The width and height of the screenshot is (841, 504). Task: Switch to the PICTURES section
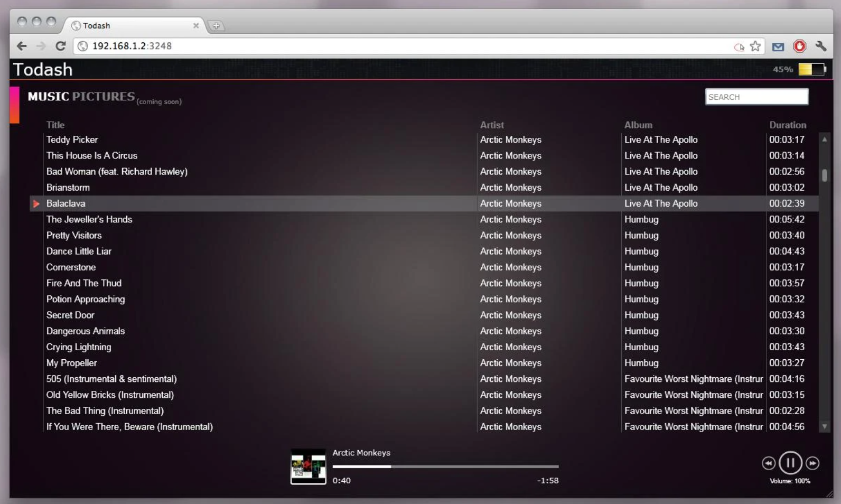tap(104, 96)
